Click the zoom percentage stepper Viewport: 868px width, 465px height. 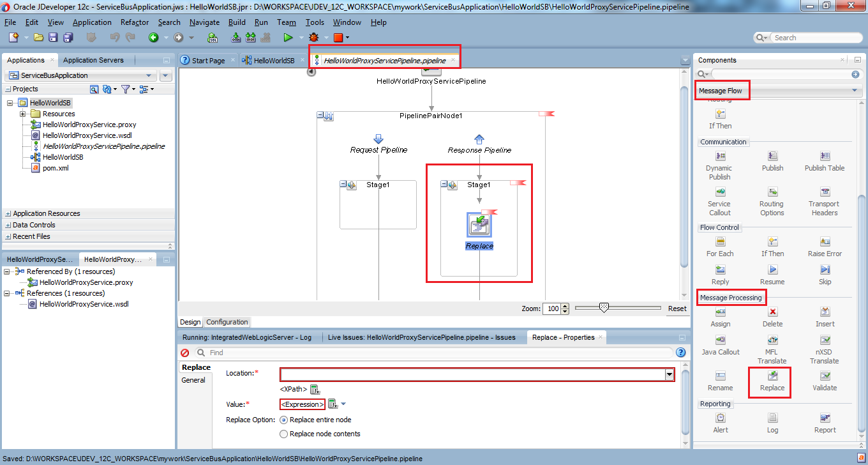pyautogui.click(x=565, y=309)
